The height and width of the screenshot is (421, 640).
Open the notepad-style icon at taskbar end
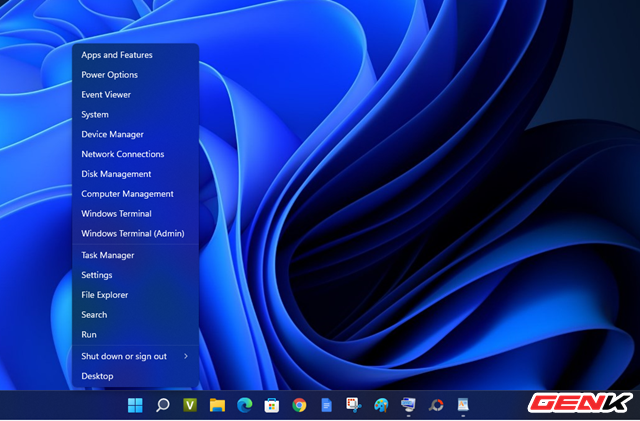[x=463, y=405]
